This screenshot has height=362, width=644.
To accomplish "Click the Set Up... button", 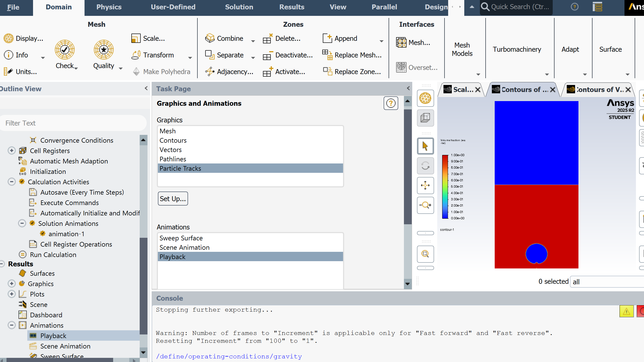I will pyautogui.click(x=173, y=199).
